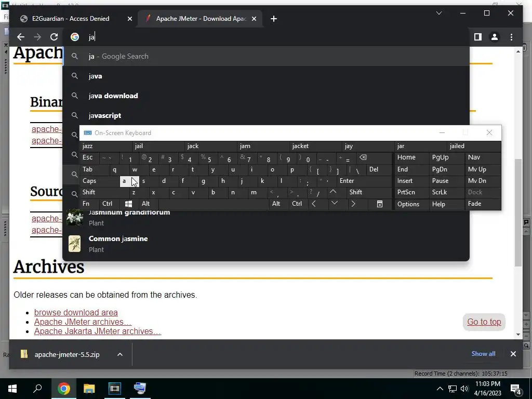This screenshot has height=399, width=532.
Task: Click Jasminum grandiflorum thumbnail image
Action: point(75,218)
